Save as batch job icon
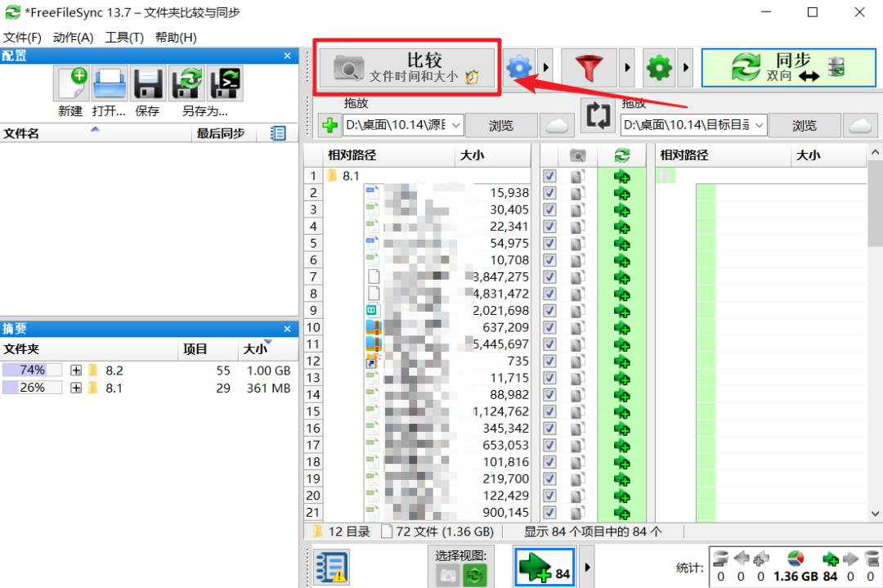883x588 pixels. click(225, 83)
